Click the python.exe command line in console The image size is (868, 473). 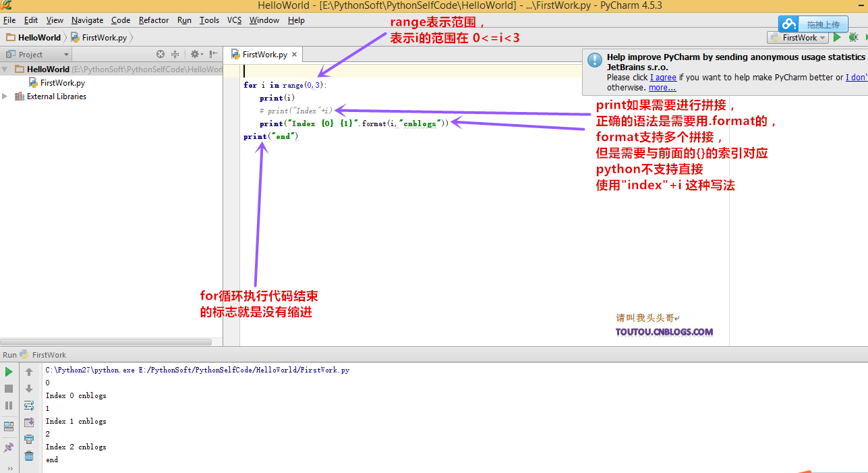click(198, 370)
